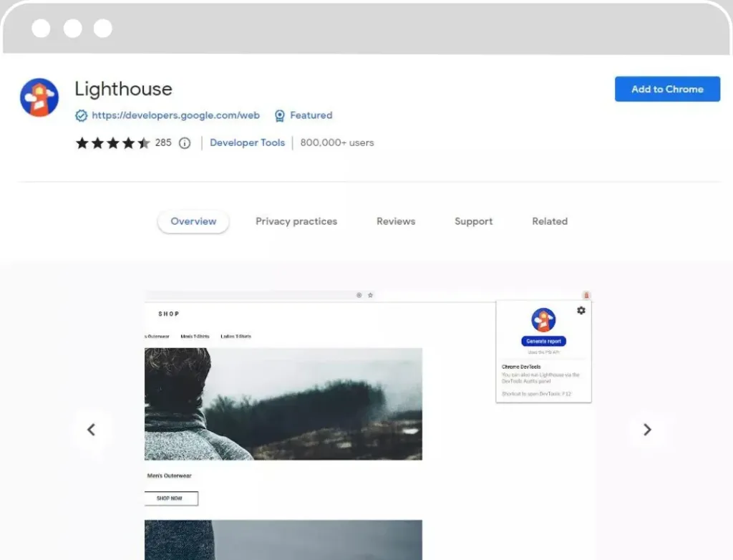Click the 285 ratings count
Viewport: 733px width, 560px height.
[163, 143]
